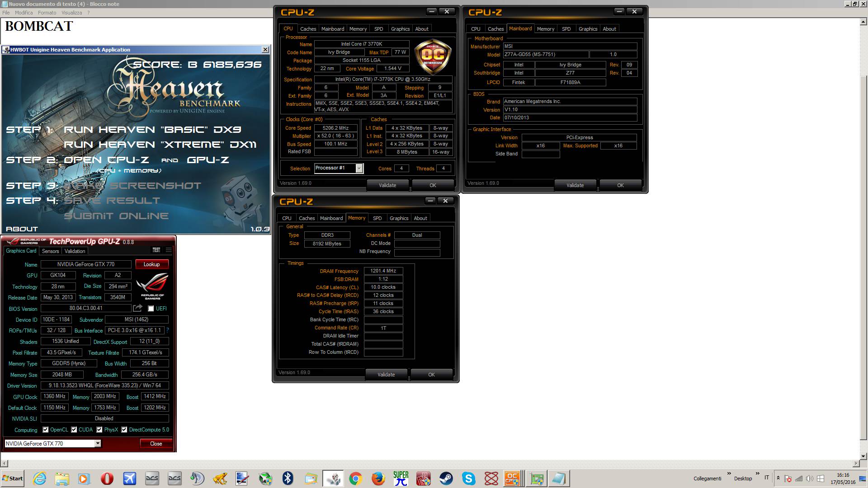Toggle the DirectCompute 5.0 checkbox
The width and height of the screenshot is (868, 488).
point(124,430)
